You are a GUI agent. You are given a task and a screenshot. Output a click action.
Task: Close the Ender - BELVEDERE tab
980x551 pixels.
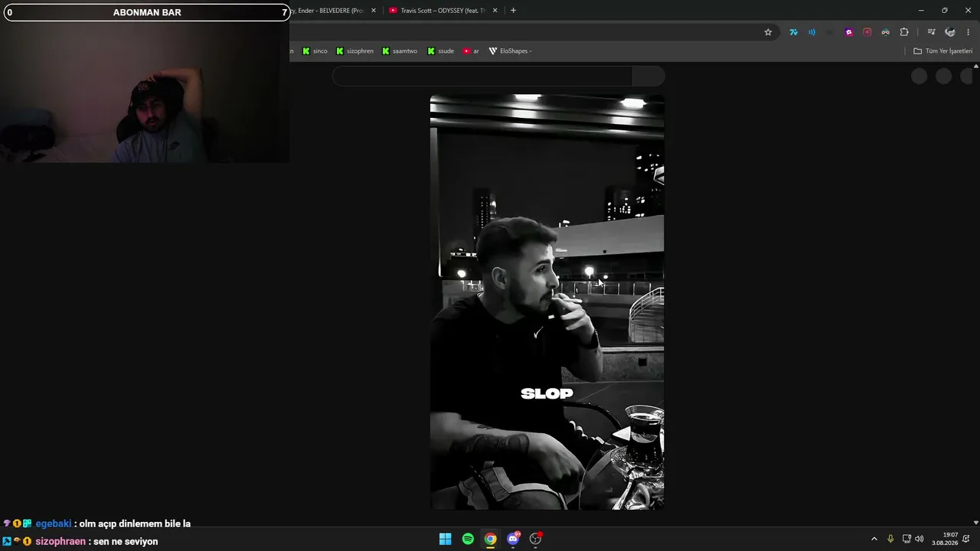coord(374,11)
